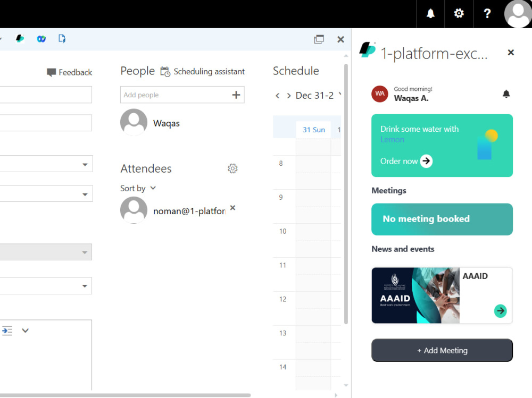Go to next schedule day
The height and width of the screenshot is (398, 532).
click(289, 96)
